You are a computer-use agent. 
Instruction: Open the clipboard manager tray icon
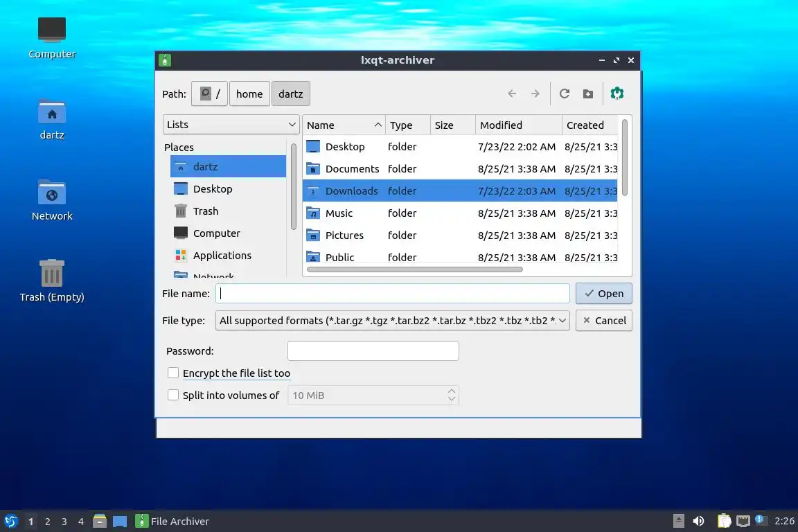pyautogui.click(x=724, y=521)
